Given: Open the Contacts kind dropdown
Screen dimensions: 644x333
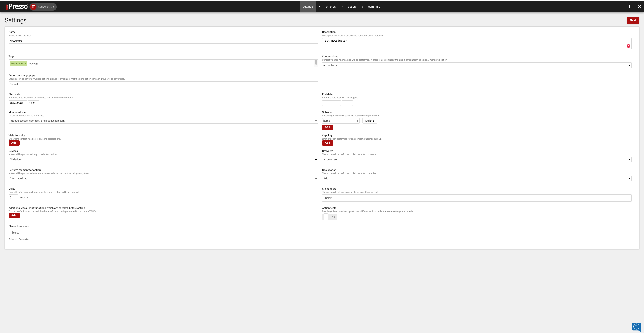Looking at the screenshot, I should (x=476, y=65).
